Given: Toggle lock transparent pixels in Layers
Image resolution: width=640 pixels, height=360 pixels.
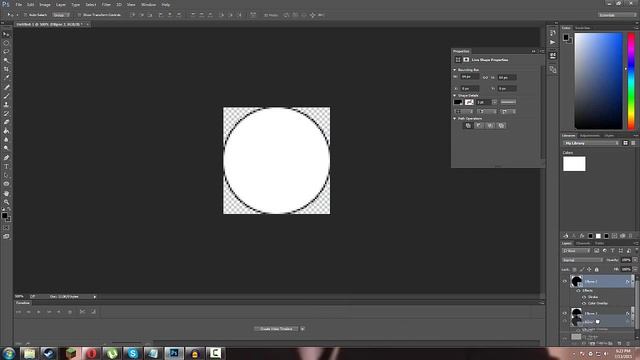Looking at the screenshot, I should (x=574, y=269).
